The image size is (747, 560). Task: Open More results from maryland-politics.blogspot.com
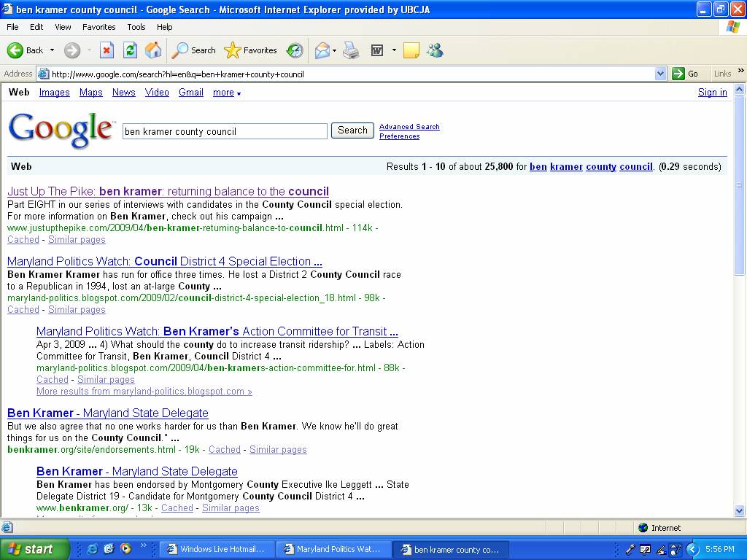[144, 392]
